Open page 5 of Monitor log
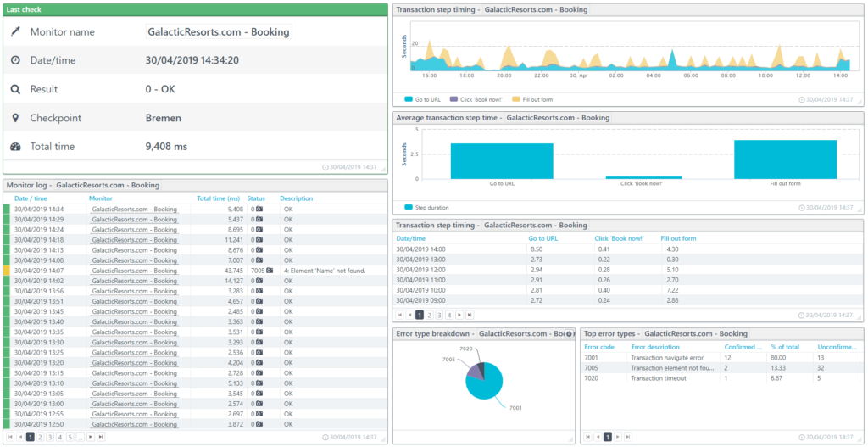The image size is (868, 447). click(70, 437)
